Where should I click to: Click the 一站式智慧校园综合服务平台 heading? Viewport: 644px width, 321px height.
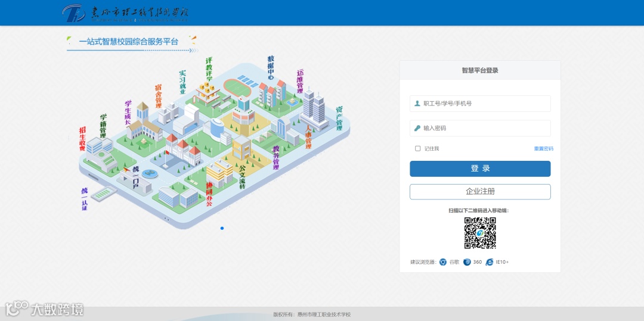coord(129,42)
